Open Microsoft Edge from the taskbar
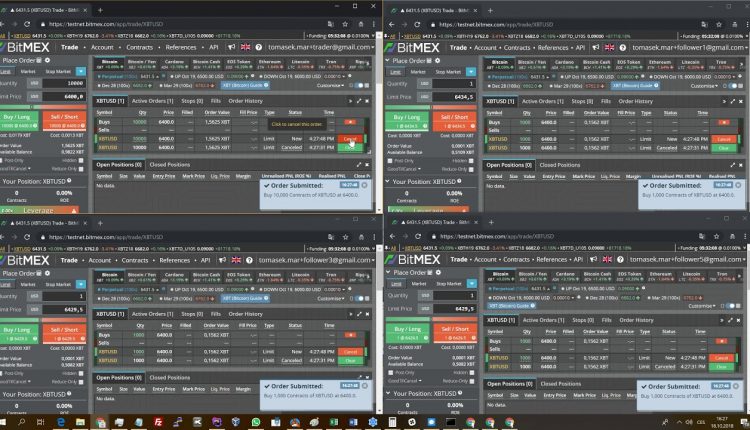The height and width of the screenshot is (430, 750). coord(61,422)
